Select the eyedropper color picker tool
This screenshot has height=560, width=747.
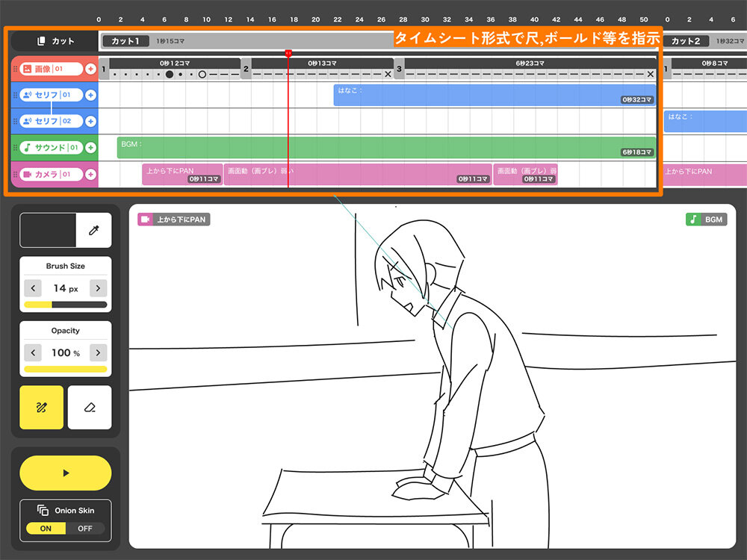tap(93, 230)
